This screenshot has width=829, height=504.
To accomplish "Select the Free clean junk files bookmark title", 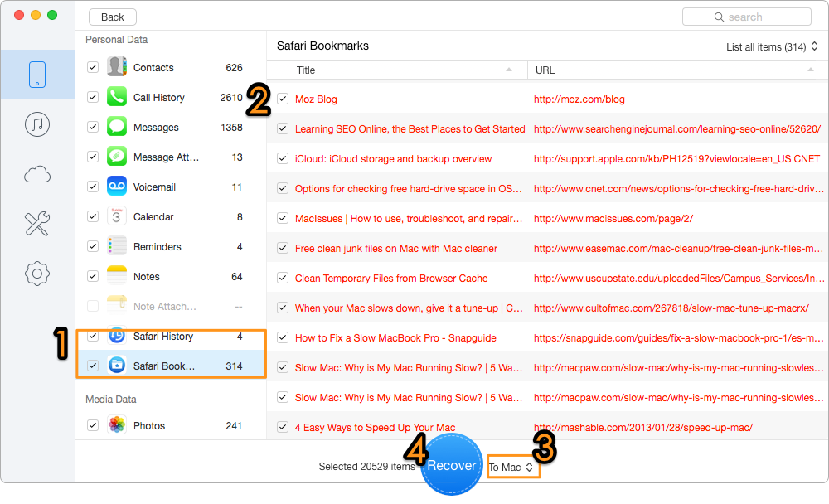I will tap(396, 249).
